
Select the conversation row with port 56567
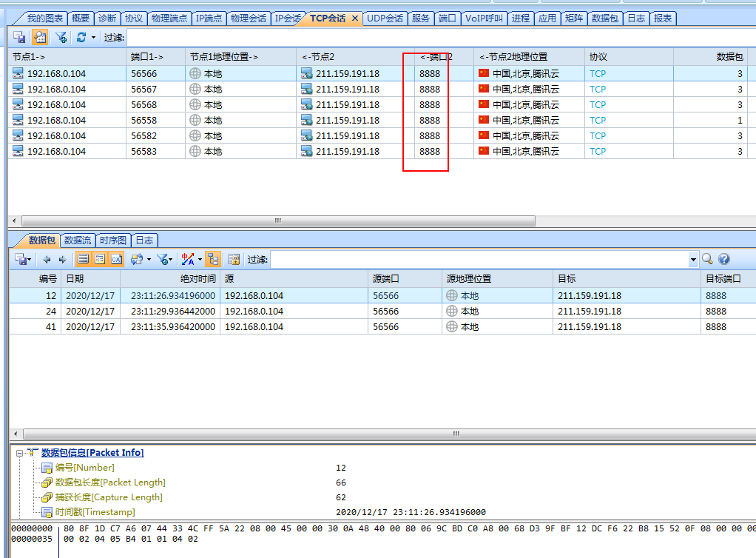379,90
